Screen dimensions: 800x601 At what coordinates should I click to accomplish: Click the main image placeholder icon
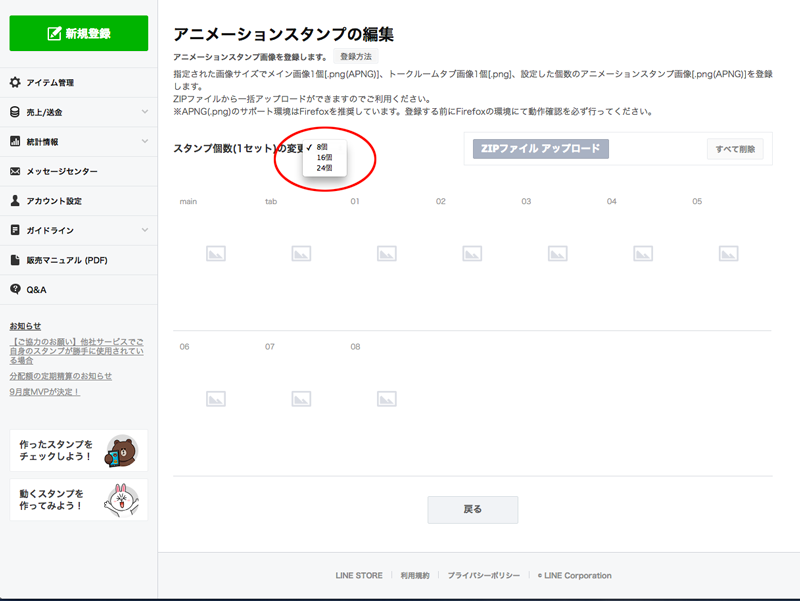[216, 254]
